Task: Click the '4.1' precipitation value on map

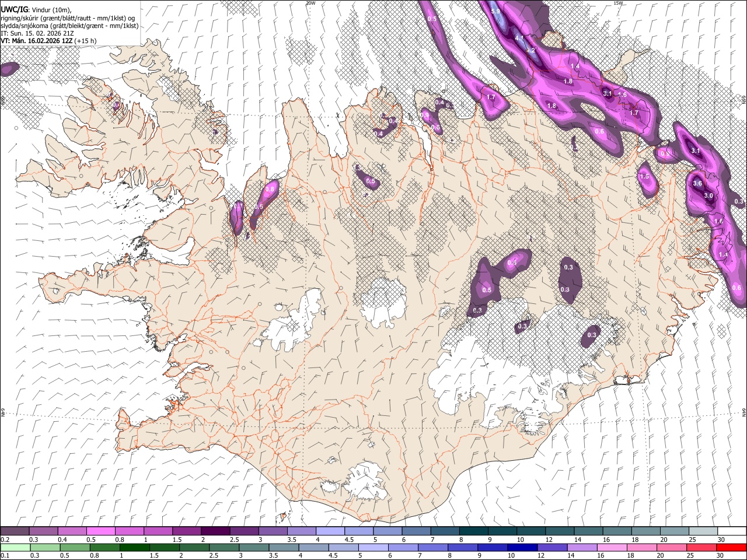Action: tap(519, 38)
